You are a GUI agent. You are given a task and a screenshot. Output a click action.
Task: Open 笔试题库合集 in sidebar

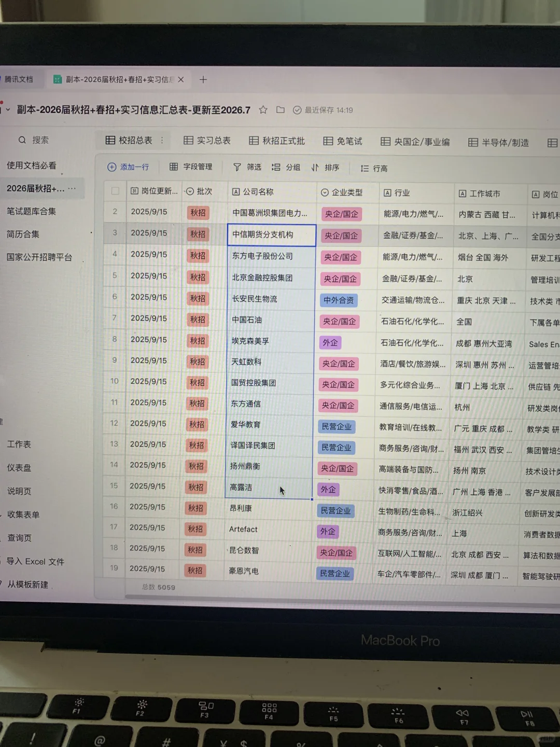pyautogui.click(x=31, y=211)
